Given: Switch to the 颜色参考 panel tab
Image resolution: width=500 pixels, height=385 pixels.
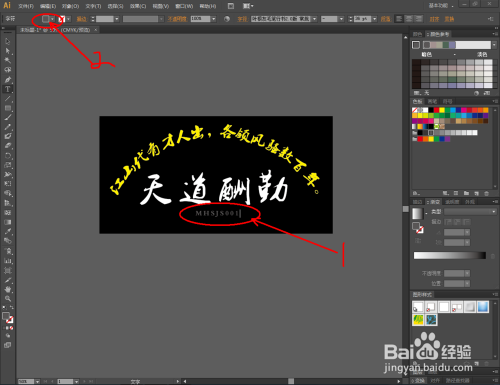Looking at the screenshot, I should [x=438, y=34].
